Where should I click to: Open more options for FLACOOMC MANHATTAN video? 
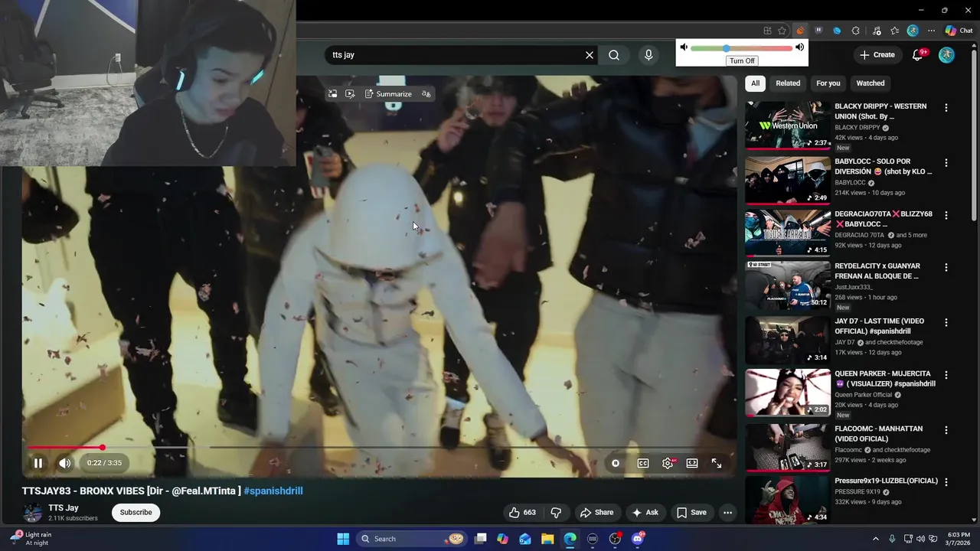[946, 430]
